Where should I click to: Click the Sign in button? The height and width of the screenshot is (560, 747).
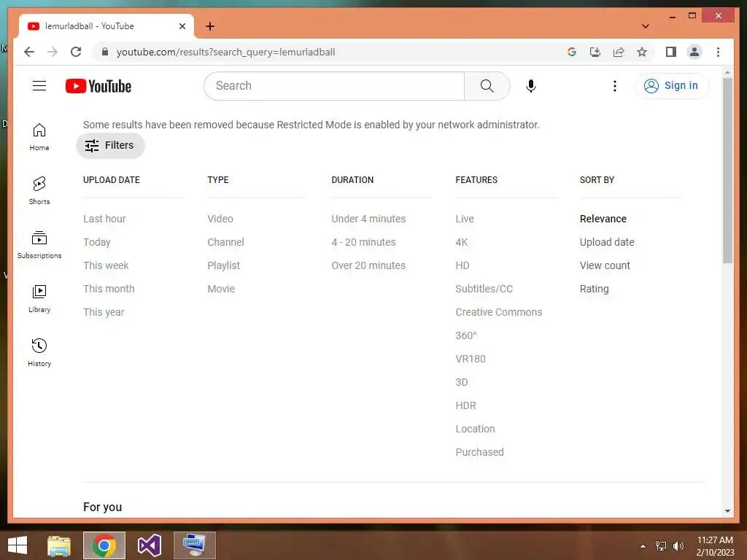coord(672,86)
